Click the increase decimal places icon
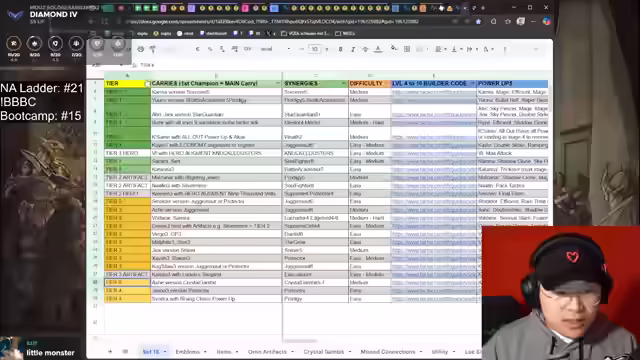This screenshot has width=640, height=360. [235, 49]
